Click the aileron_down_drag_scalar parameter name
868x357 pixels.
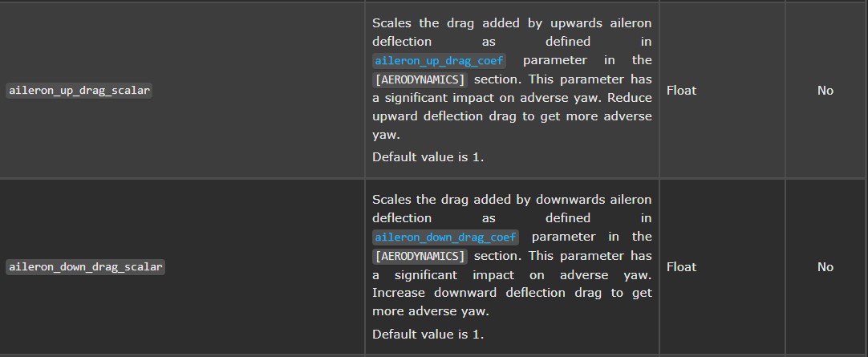click(x=86, y=267)
